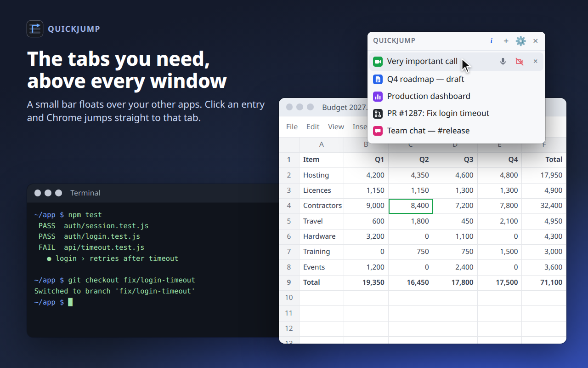Select Very important call entry

[456, 62]
